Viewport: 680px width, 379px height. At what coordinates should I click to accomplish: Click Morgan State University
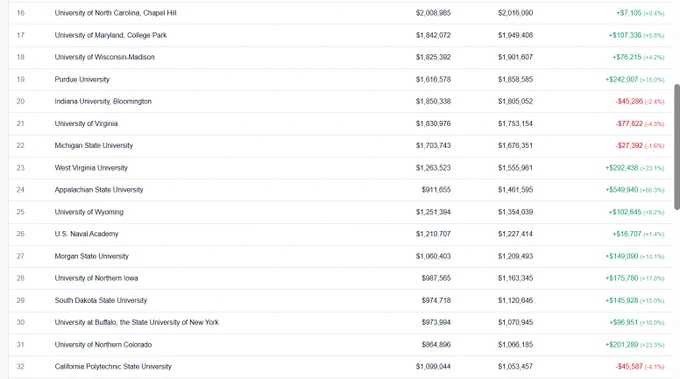tap(92, 256)
